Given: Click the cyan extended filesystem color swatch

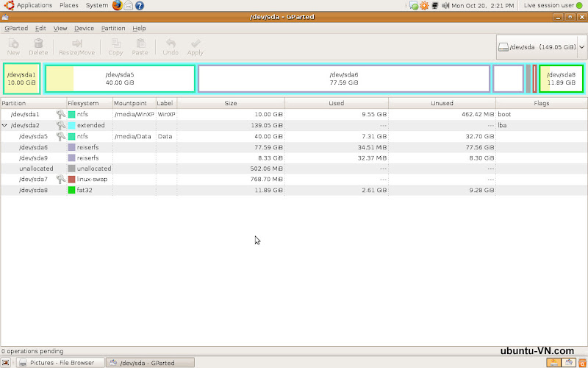Looking at the screenshot, I should (71, 125).
